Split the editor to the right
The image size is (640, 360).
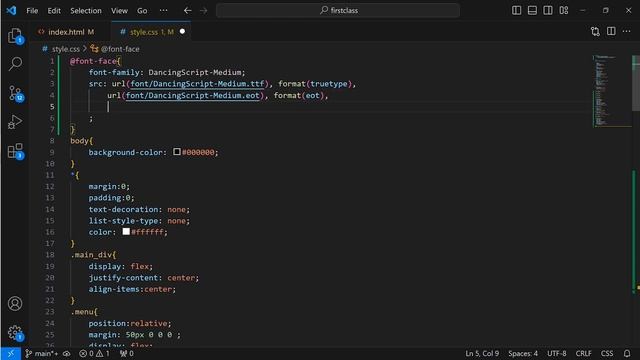(611, 31)
